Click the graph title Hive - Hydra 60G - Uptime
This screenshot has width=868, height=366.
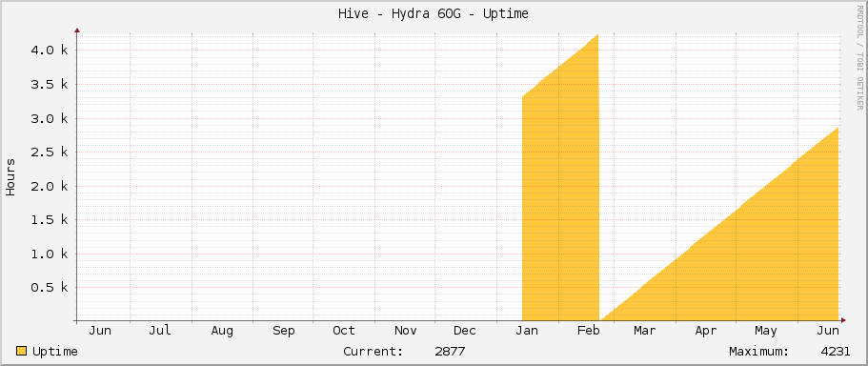[x=434, y=14]
